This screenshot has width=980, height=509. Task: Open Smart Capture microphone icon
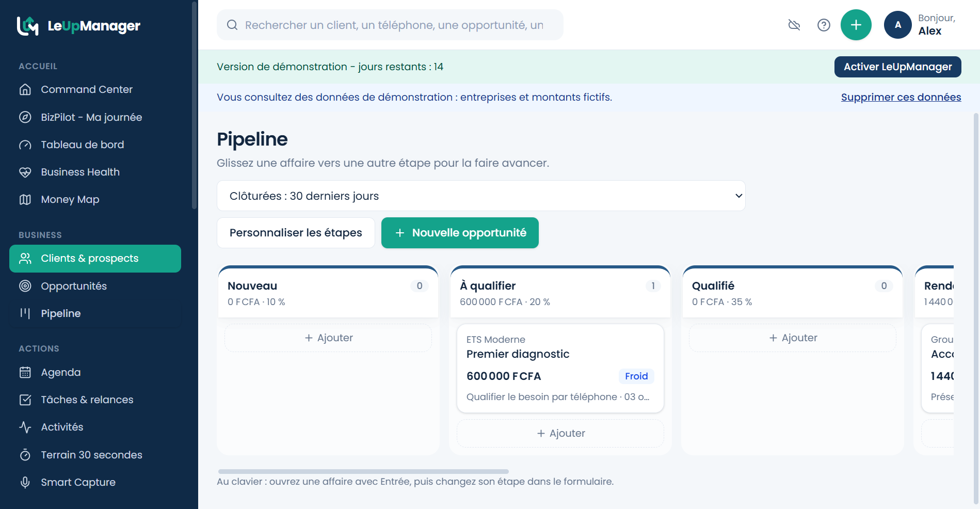point(25,482)
